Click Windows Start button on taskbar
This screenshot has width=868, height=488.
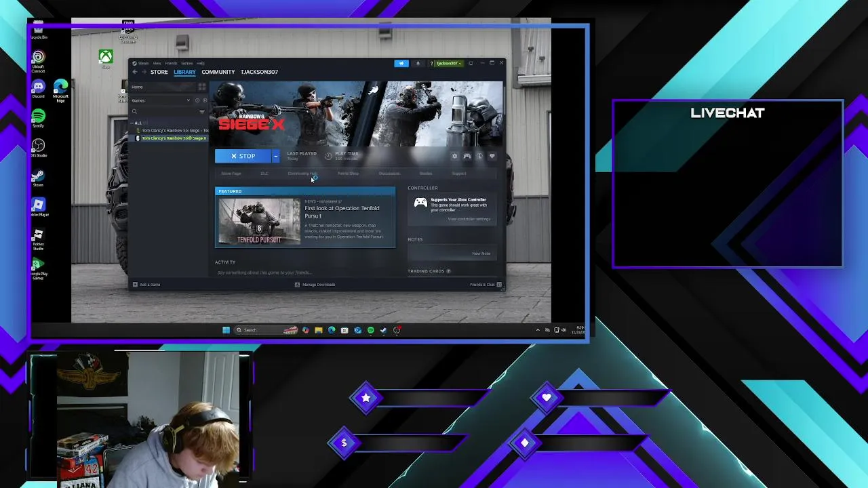[x=226, y=330]
